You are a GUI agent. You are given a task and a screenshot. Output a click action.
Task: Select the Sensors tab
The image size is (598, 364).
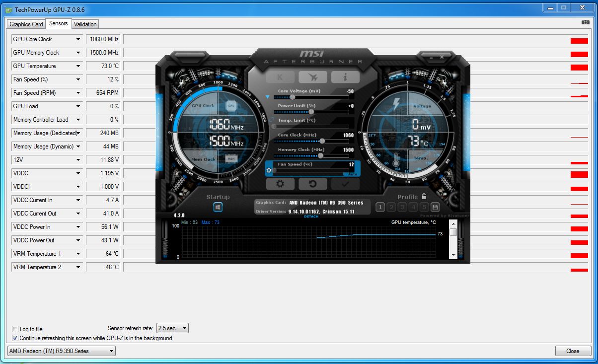coord(59,23)
